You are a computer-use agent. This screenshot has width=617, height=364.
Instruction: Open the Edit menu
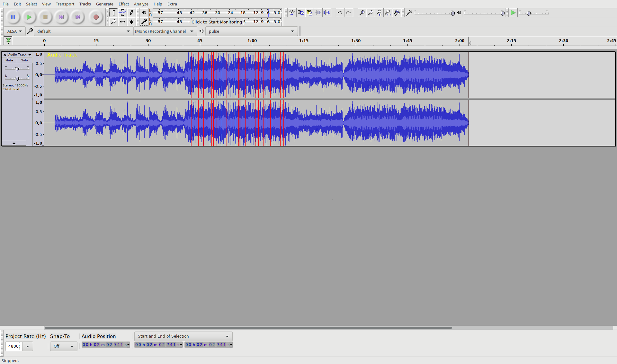click(x=17, y=4)
